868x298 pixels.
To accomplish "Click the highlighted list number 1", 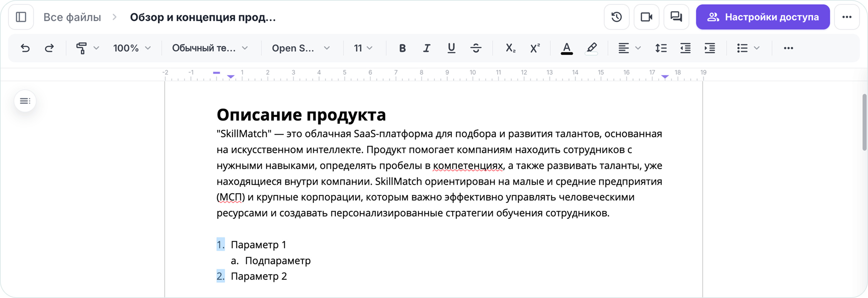I will tap(221, 244).
